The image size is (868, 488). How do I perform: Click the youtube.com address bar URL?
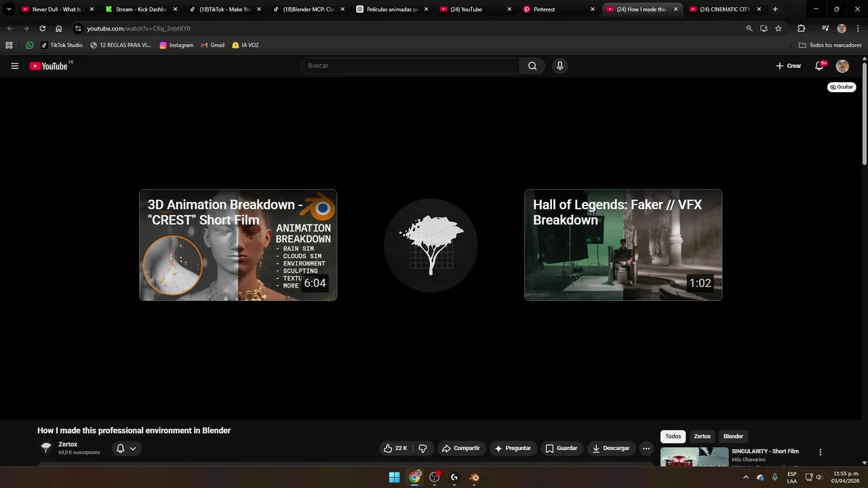[138, 28]
